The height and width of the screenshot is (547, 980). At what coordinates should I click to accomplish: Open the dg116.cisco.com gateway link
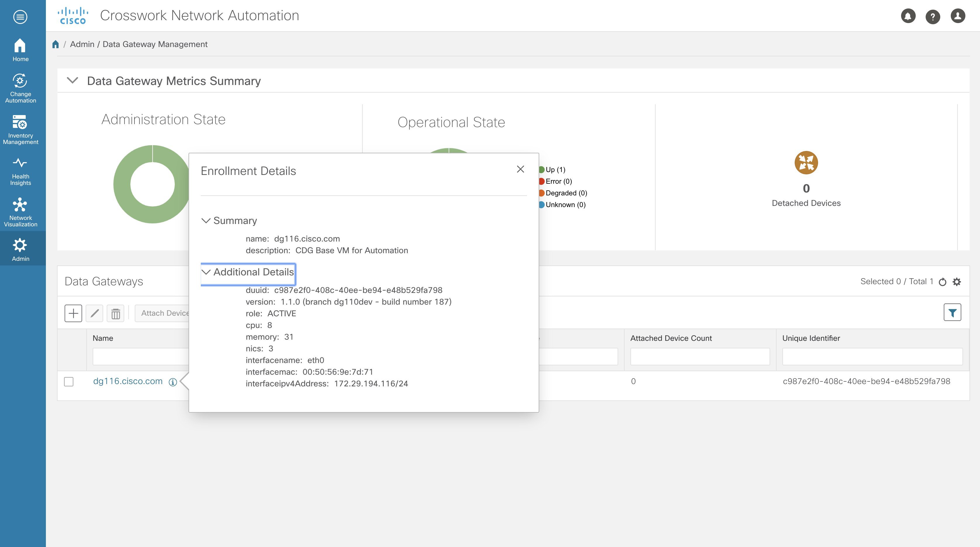(128, 381)
